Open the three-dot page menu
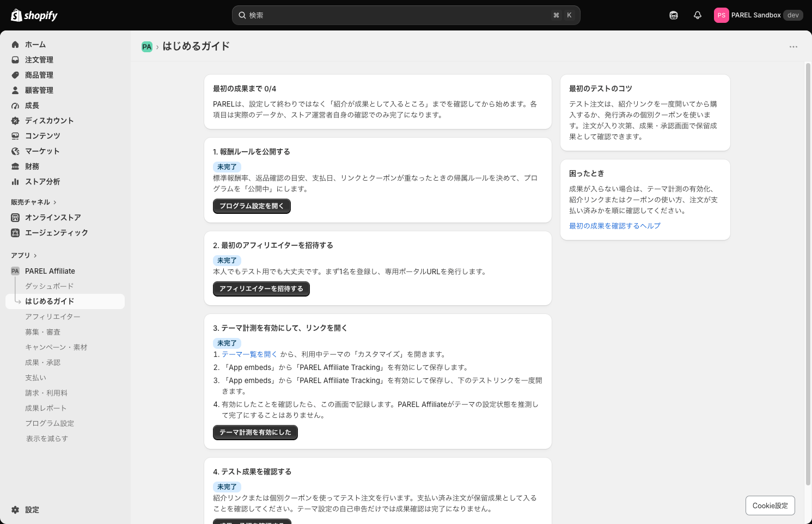Screen dimensions: 812x524 click(793, 47)
